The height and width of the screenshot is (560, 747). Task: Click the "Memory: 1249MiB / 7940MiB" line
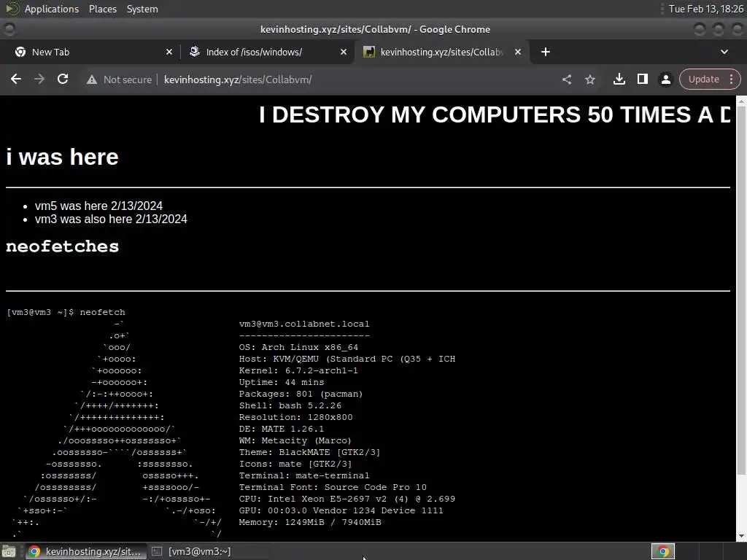tap(309, 522)
